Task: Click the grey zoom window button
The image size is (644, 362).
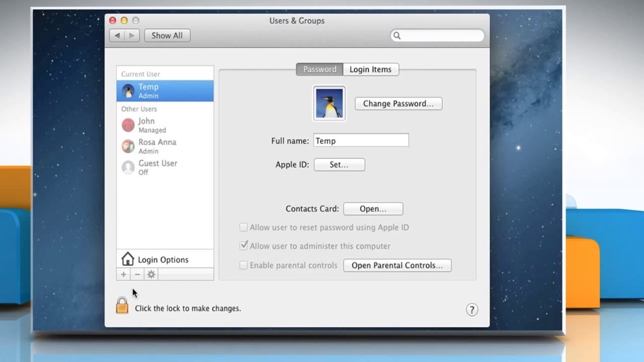Action: pos(136,21)
